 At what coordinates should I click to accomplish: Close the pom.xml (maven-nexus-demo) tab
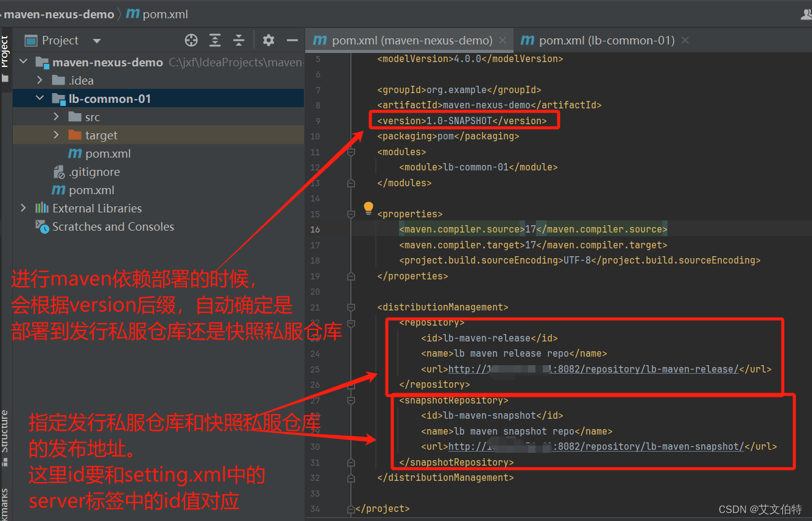point(503,40)
